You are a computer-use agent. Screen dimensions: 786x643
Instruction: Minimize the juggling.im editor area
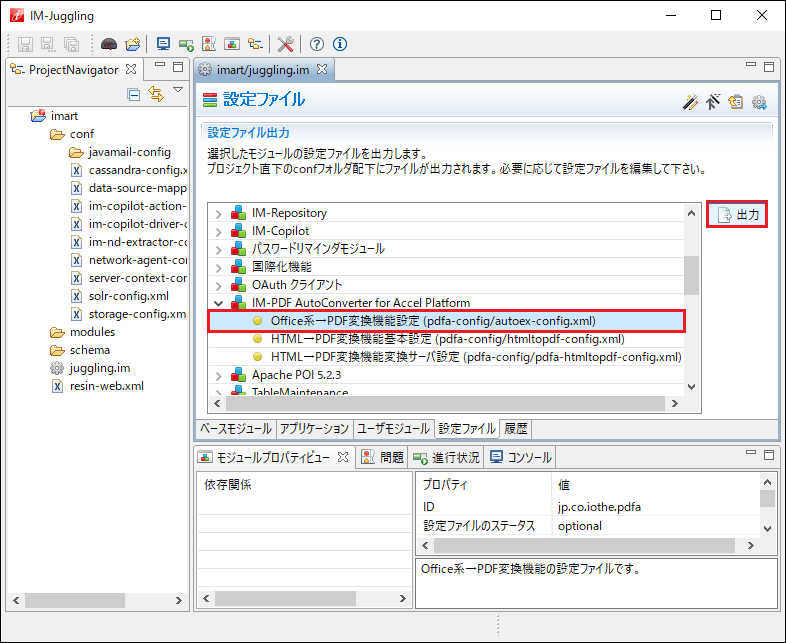point(751,65)
